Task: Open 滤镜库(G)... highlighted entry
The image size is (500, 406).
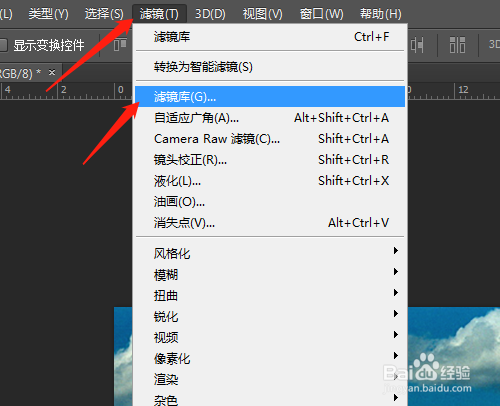Action: click(270, 97)
